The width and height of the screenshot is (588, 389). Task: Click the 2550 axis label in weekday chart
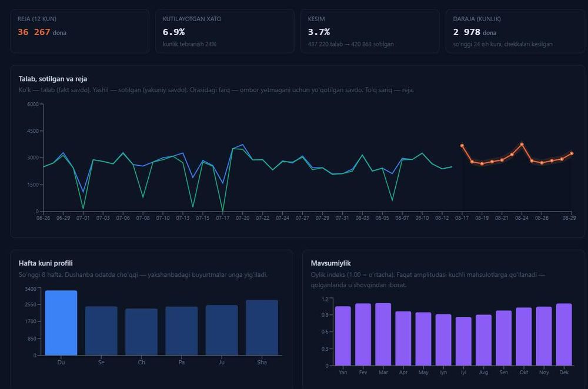[x=31, y=305]
